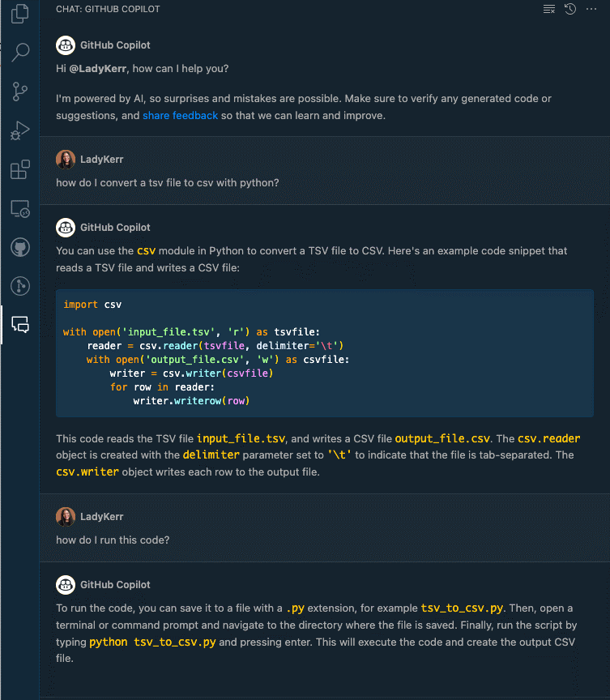
Task: Click LadyKerr's profile avatar
Action: (x=65, y=159)
